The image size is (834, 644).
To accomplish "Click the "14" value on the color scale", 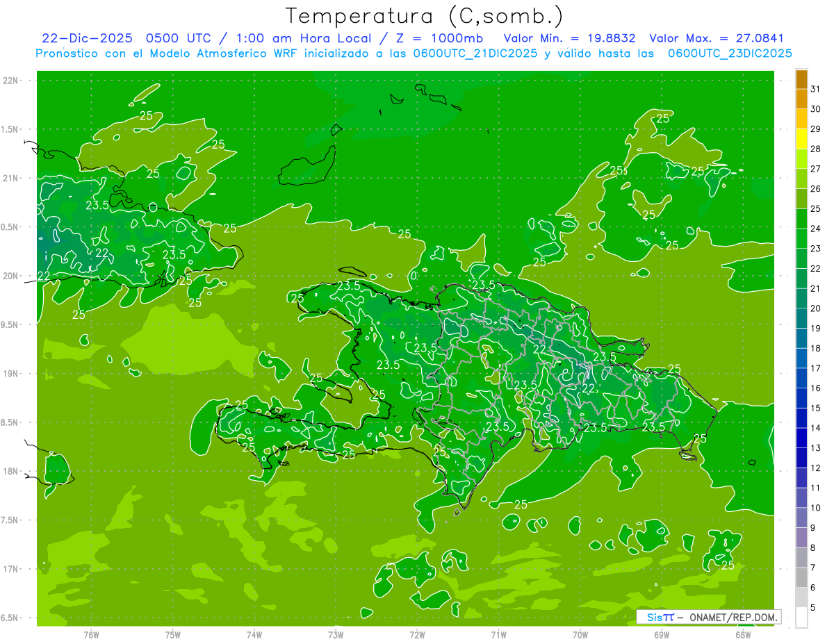I will 816,428.
